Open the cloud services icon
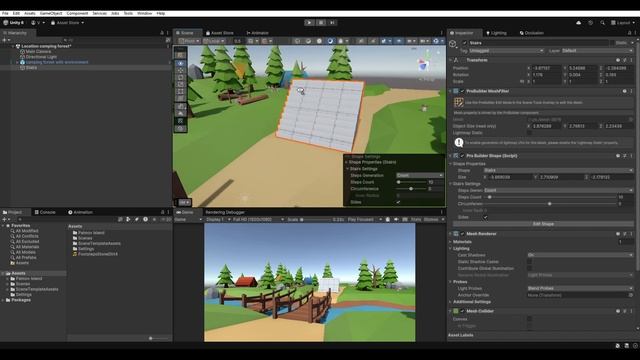The image size is (640, 360). 578,23
